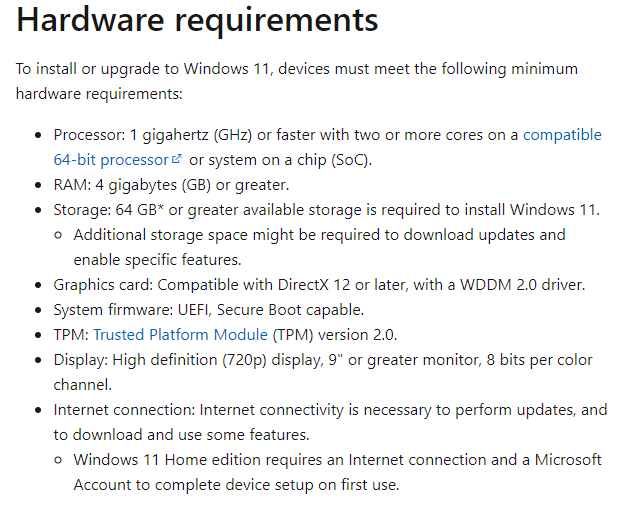Click the bullet point before "System firmware"
Image resolution: width=632 pixels, height=507 pixels.
[x=39, y=310]
